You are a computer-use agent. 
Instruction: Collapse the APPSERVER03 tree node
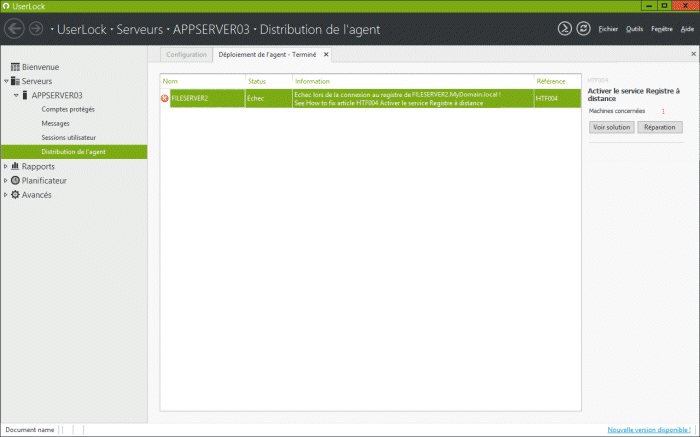pos(16,95)
